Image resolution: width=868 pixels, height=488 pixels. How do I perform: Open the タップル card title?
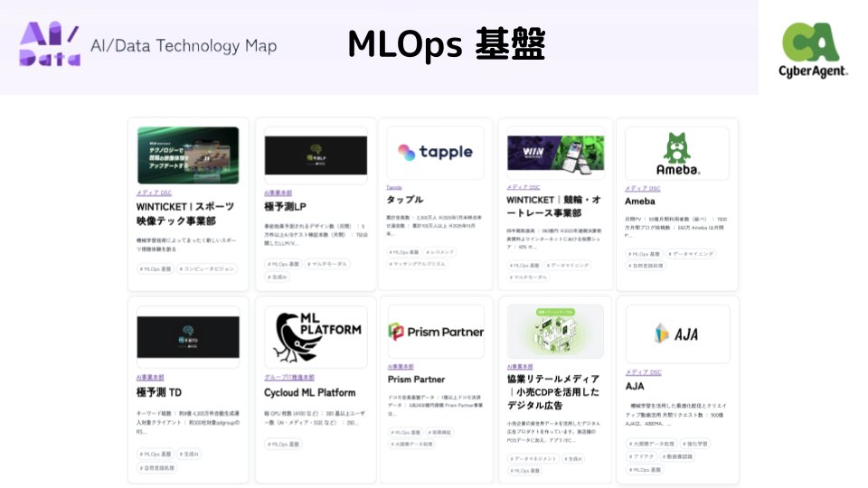click(x=405, y=199)
